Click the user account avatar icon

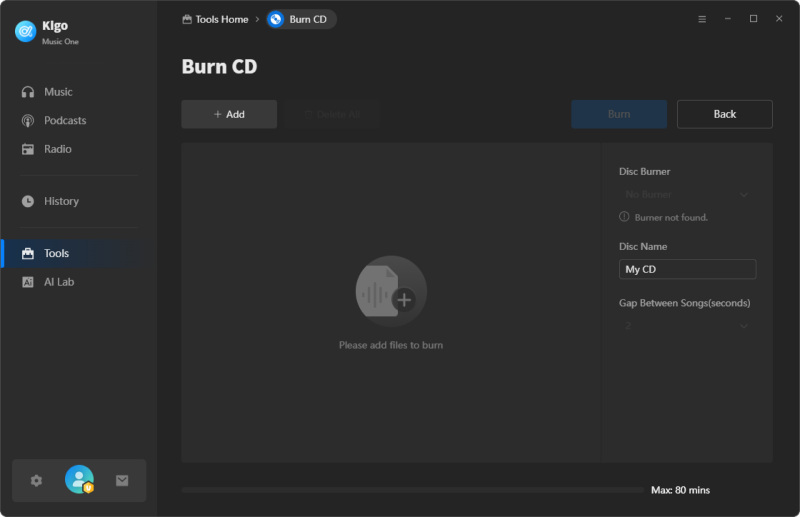pos(79,479)
